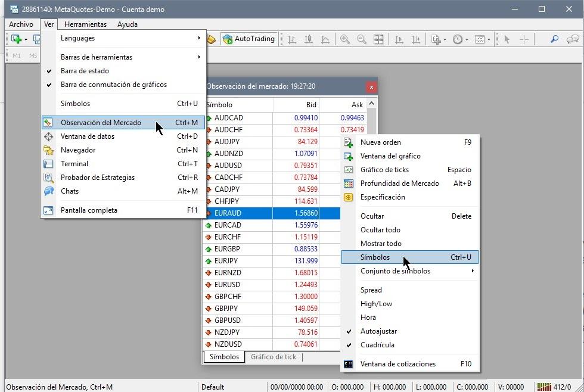Screen dimensions: 584x392
Task: Select the M5 timeframe button
Action: (33, 56)
